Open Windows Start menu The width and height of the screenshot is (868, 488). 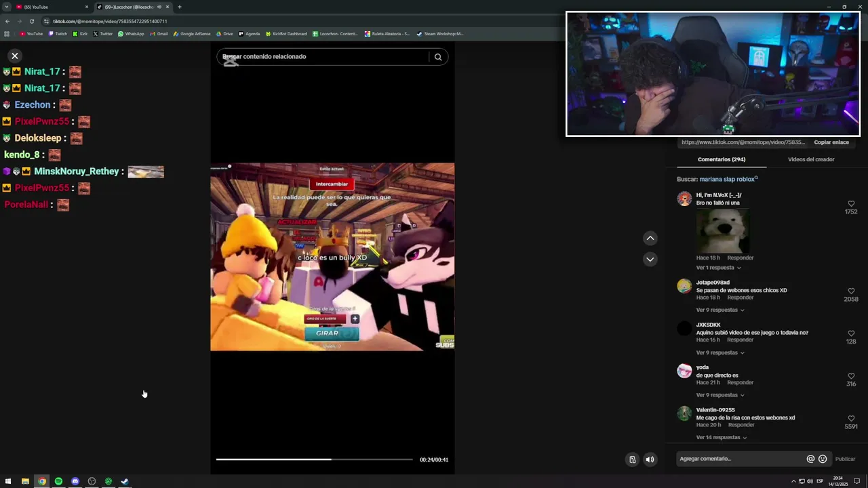coord(8,481)
